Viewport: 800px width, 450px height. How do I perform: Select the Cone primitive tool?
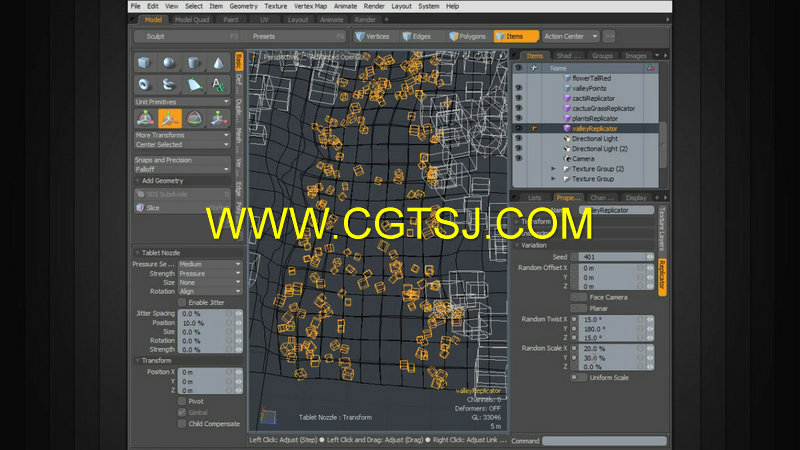[x=218, y=63]
